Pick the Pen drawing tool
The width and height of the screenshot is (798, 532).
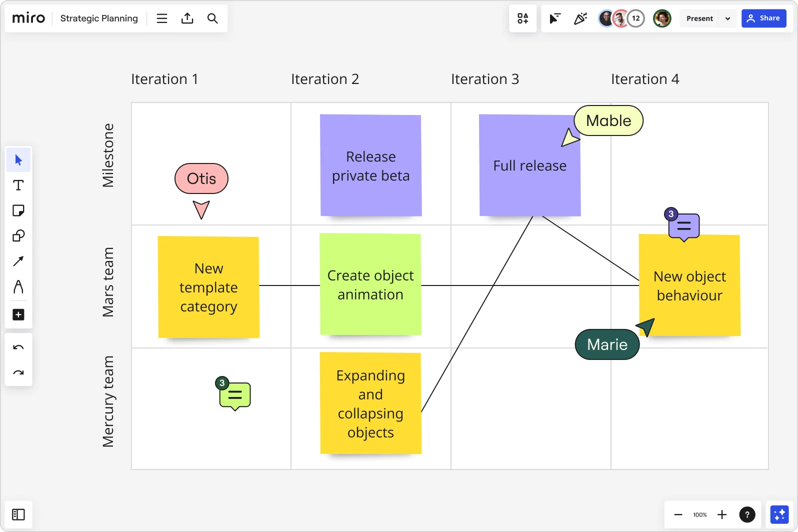pos(18,286)
